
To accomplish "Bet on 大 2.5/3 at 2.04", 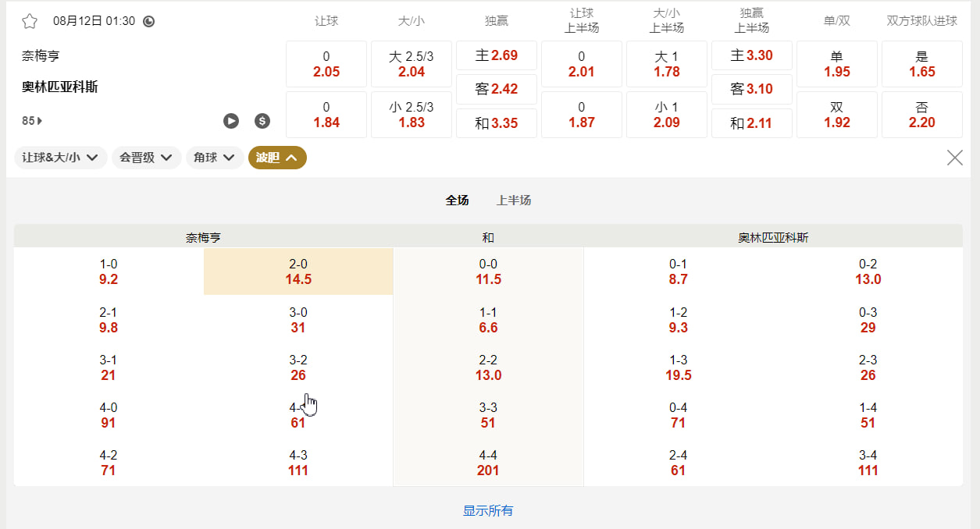I will (x=412, y=64).
